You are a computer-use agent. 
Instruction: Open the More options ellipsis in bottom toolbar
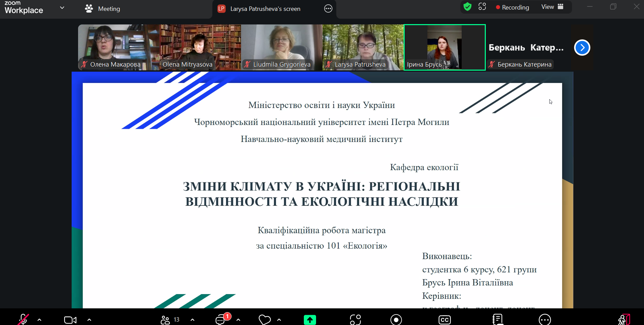pos(545,320)
